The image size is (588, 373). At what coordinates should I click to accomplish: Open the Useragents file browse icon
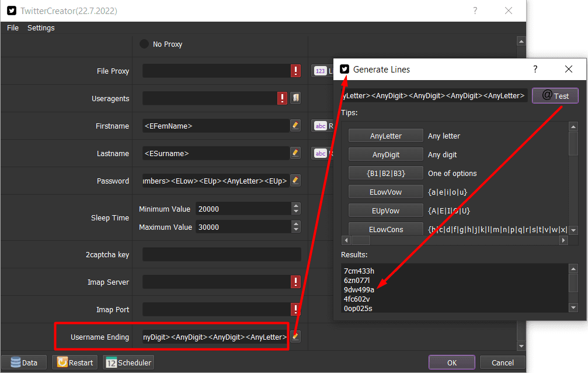pos(295,98)
